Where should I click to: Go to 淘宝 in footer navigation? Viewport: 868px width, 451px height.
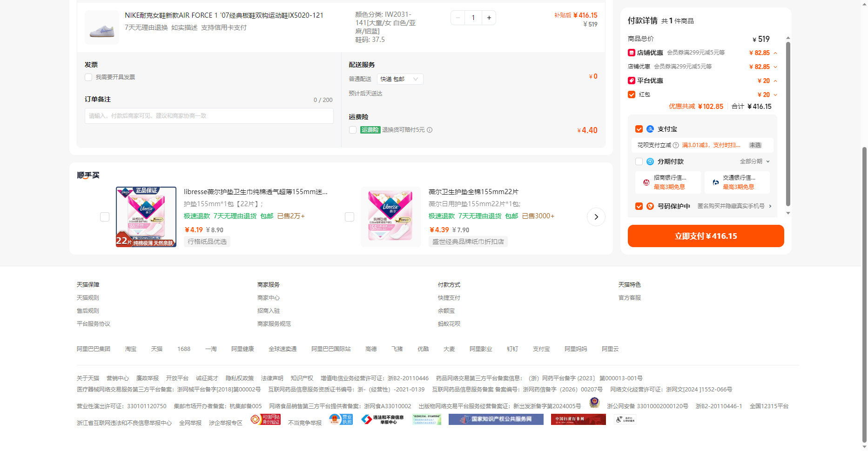click(x=131, y=349)
